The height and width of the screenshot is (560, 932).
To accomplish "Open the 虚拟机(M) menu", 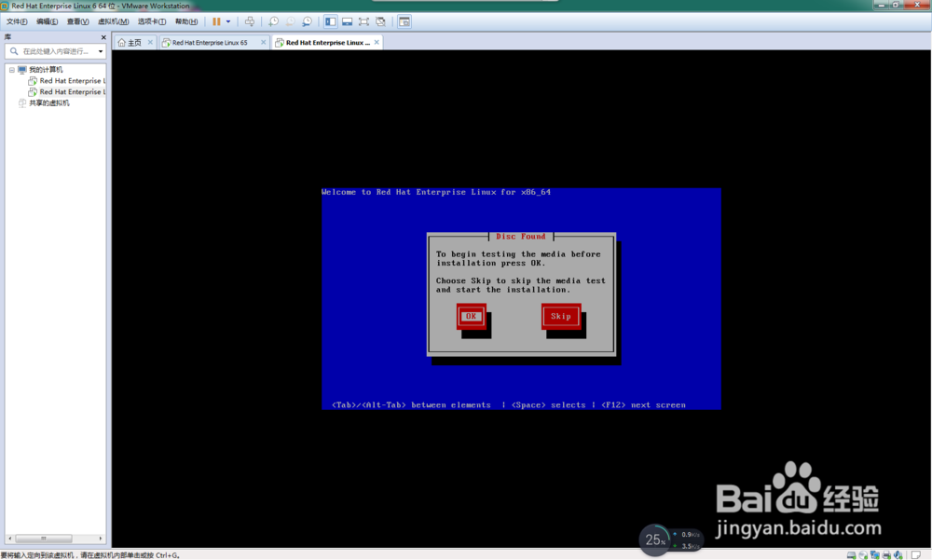I will (x=113, y=21).
